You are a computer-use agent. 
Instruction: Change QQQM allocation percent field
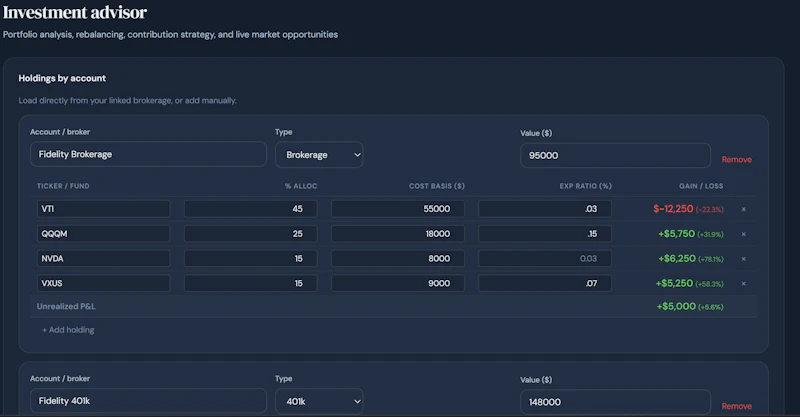(251, 234)
